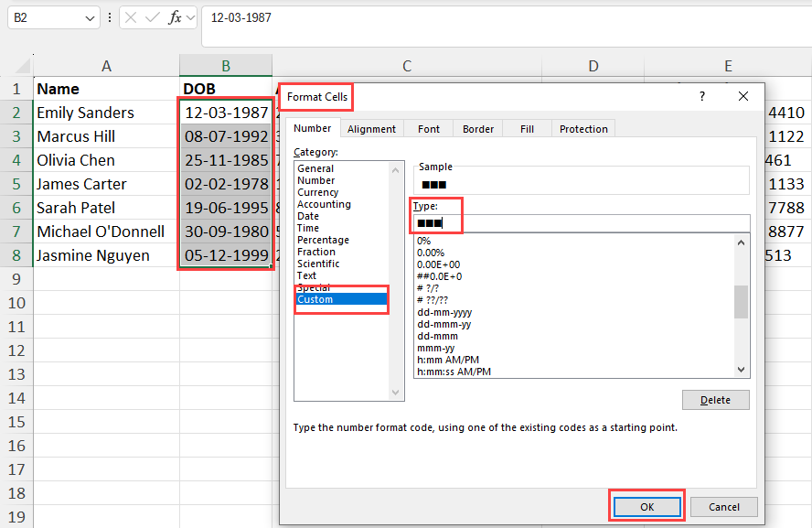Select the Custom category
This screenshot has height=528, width=812.
click(341, 299)
